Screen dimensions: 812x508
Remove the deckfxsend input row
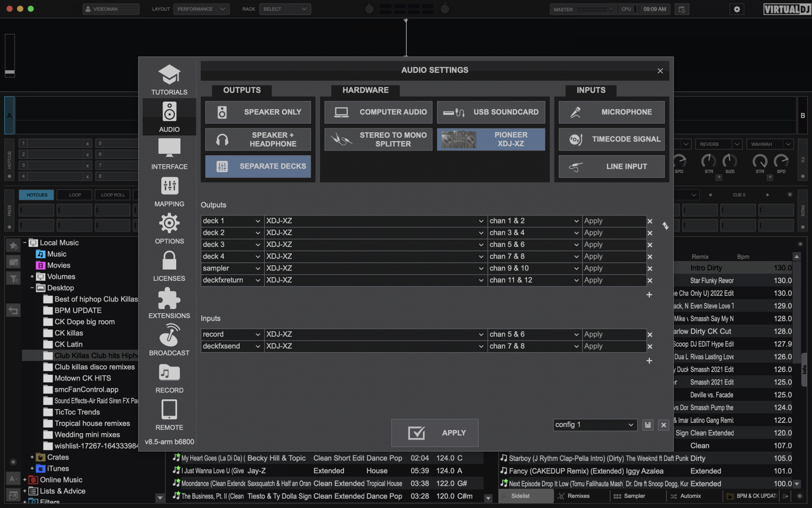pyautogui.click(x=650, y=346)
